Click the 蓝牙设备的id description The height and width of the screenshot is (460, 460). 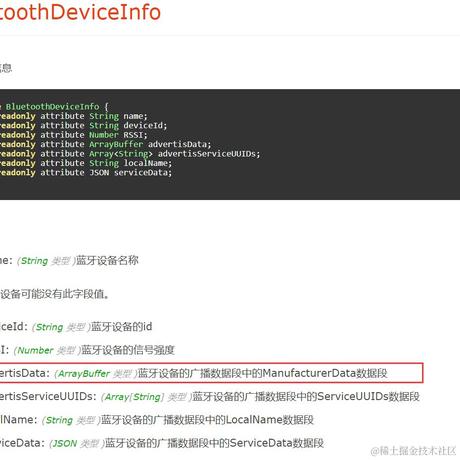(x=121, y=327)
